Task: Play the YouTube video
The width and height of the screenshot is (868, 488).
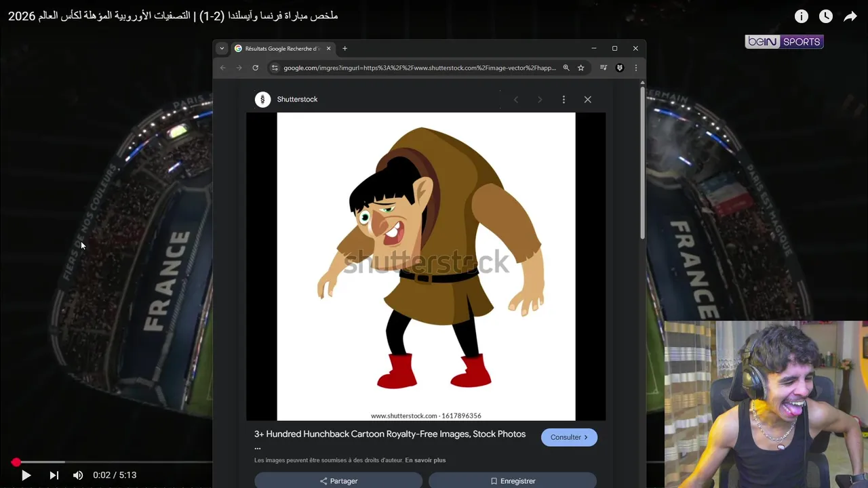Action: tap(26, 475)
